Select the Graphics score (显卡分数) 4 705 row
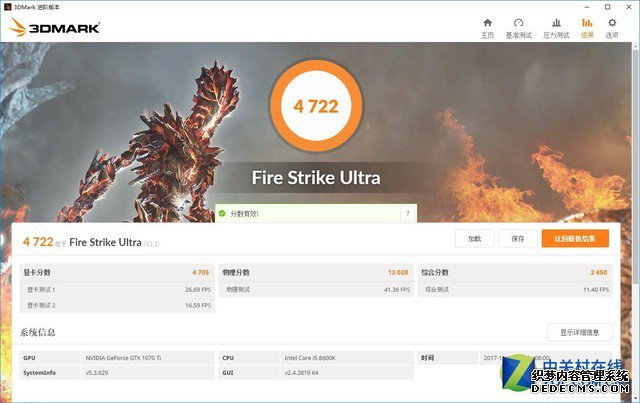Screen dimensions: 640x403 (x=117, y=272)
